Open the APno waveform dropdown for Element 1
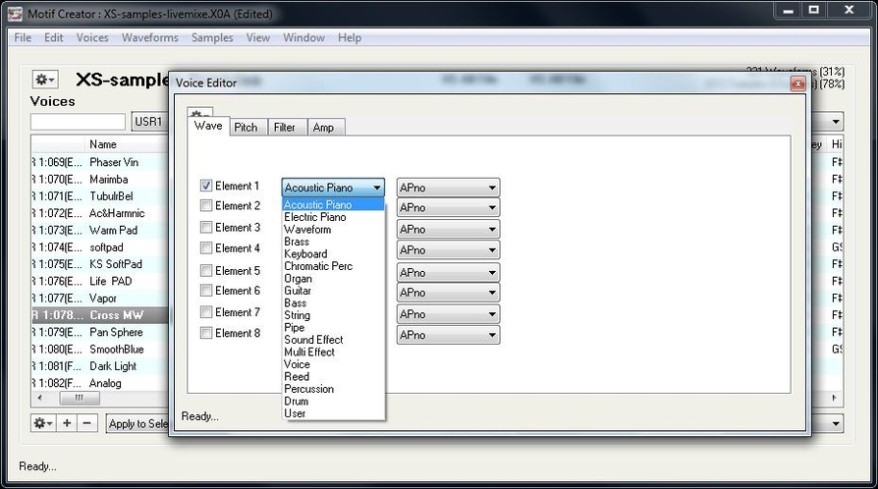The image size is (878, 489). click(x=448, y=188)
